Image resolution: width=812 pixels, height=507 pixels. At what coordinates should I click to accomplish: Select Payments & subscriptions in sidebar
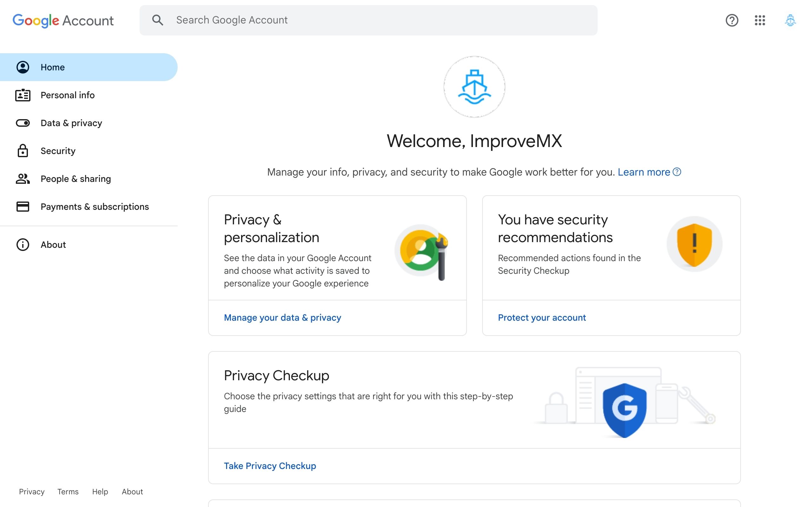95,207
